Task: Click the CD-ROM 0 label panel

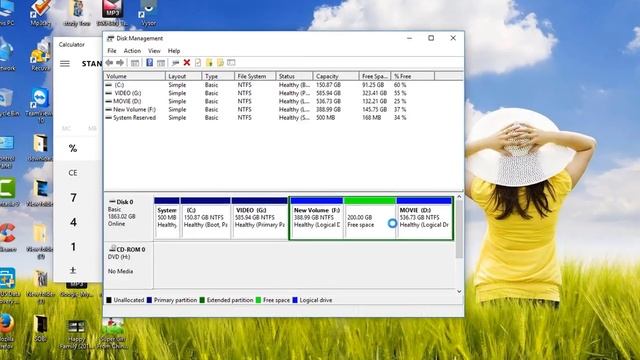Action: coord(129,265)
